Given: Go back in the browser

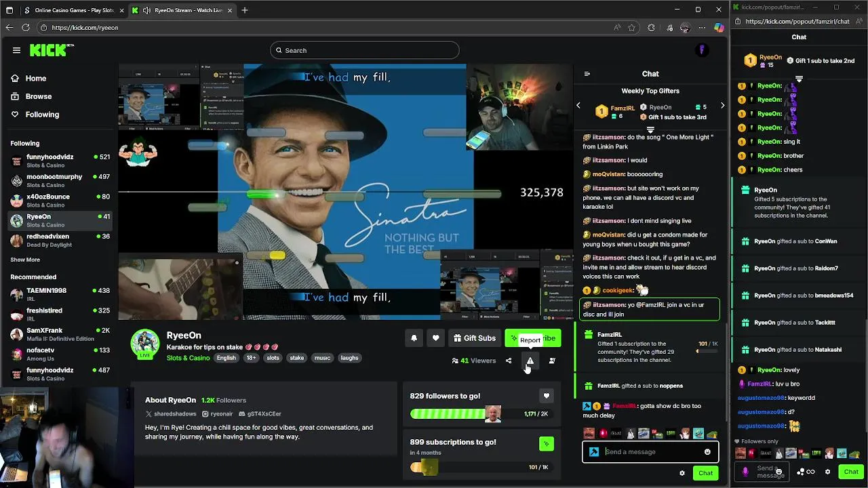Looking at the screenshot, I should [x=9, y=28].
